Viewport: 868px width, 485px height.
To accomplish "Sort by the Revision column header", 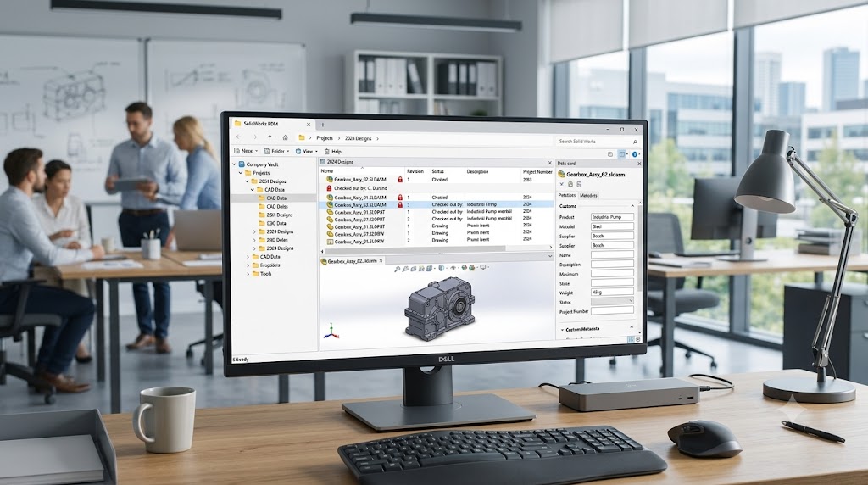I will 415,171.
